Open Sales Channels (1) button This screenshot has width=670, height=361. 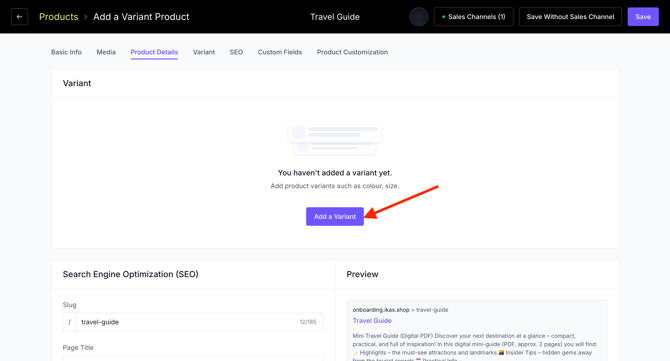tap(473, 17)
